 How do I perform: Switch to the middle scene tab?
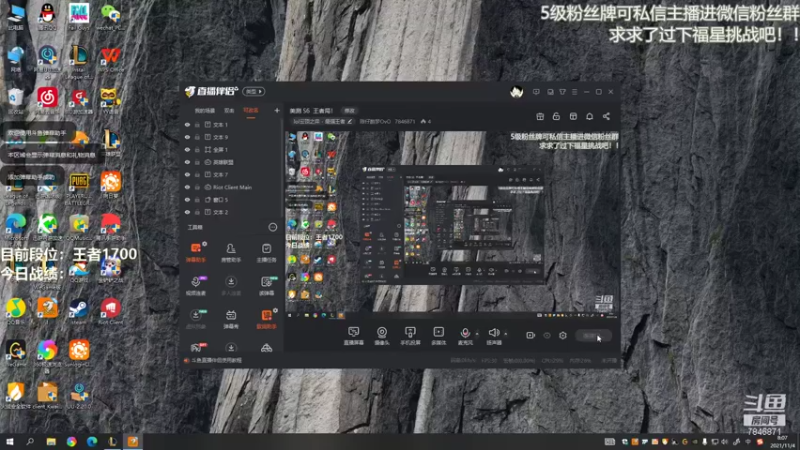(x=229, y=111)
